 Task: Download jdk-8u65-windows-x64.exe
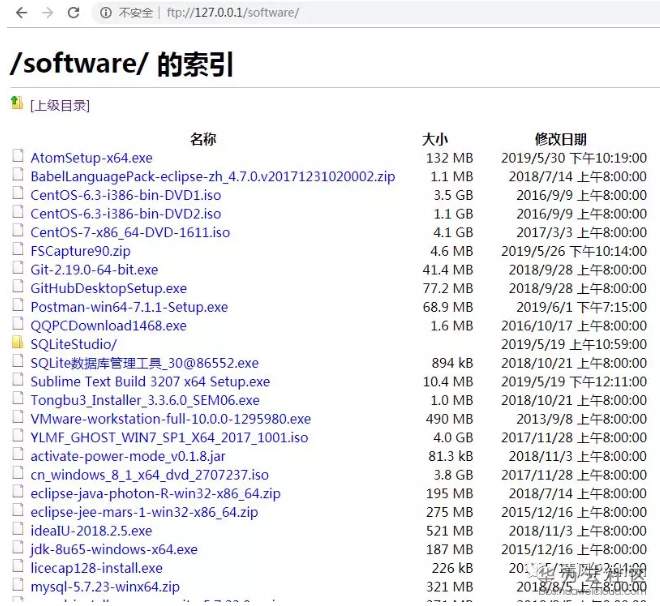coord(114,550)
